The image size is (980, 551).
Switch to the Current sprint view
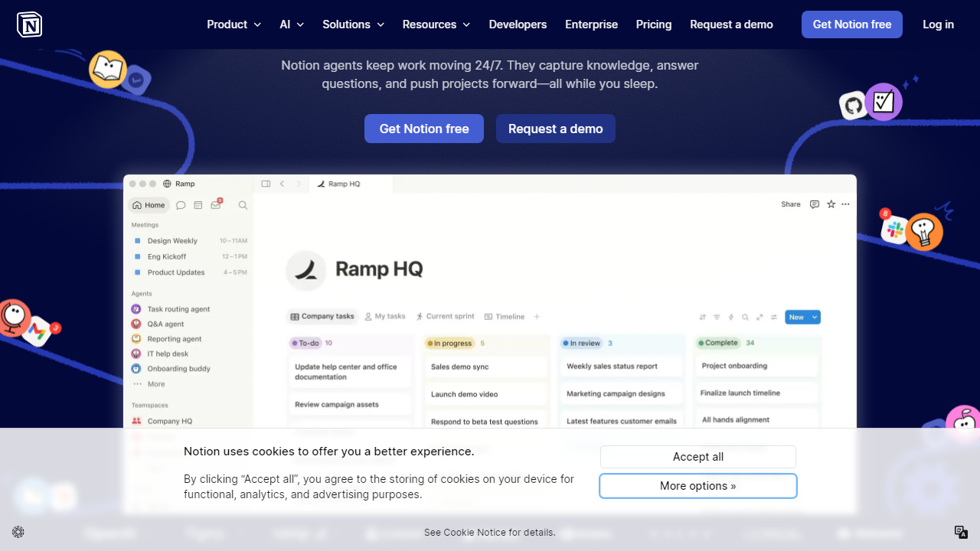pyautogui.click(x=446, y=316)
